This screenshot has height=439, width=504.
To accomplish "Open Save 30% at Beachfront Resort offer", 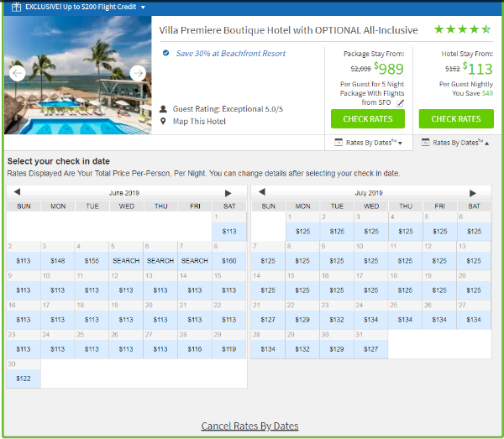I will tap(230, 54).
